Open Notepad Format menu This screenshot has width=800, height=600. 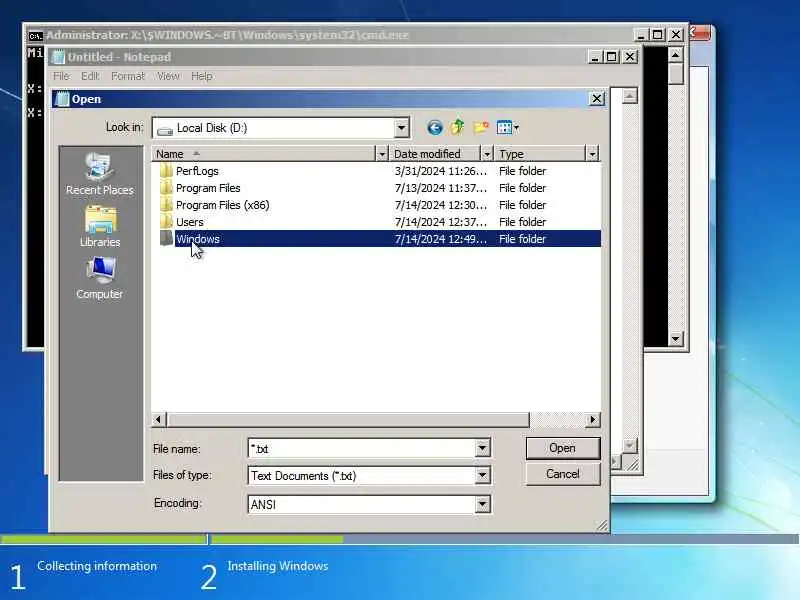(x=128, y=76)
